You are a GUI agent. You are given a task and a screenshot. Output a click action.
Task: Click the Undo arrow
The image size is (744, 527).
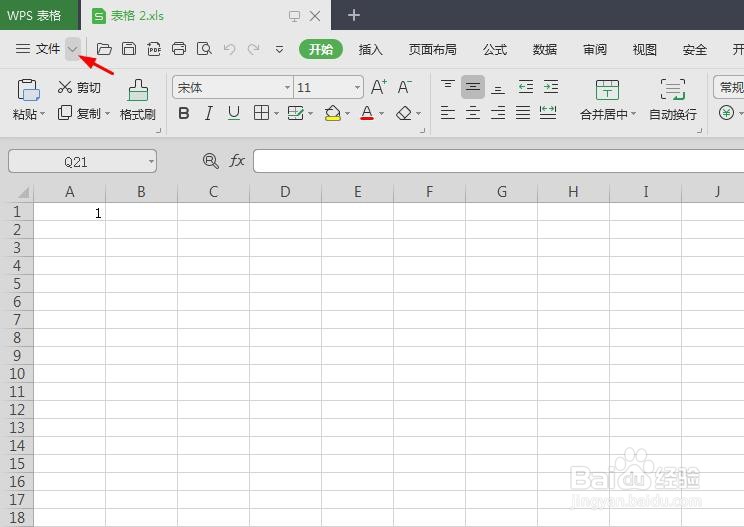click(229, 49)
